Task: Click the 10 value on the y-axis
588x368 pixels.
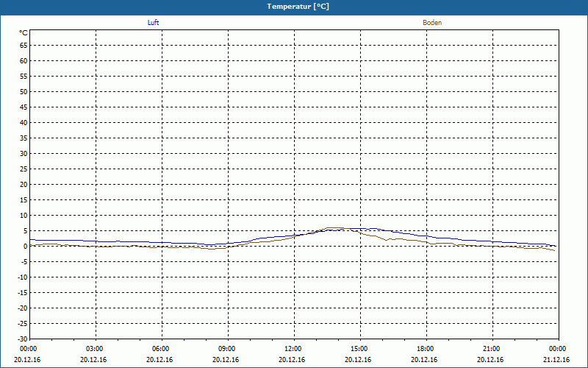Action: tap(24, 216)
